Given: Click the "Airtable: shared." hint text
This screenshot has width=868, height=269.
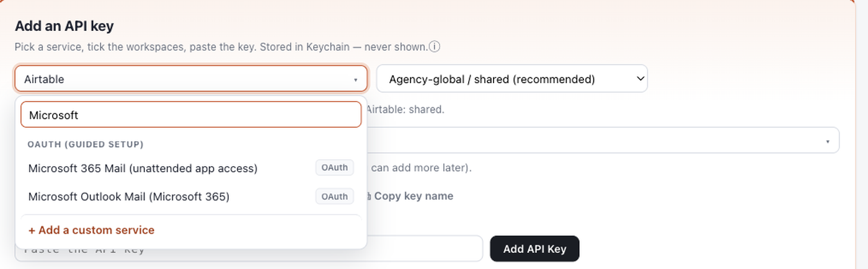Looking at the screenshot, I should [405, 109].
